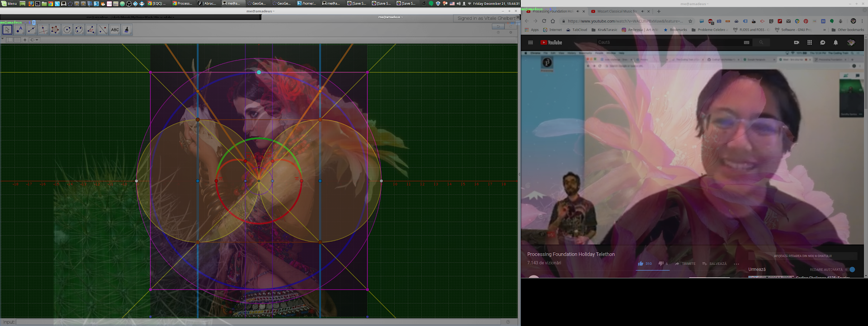
Task: Select the Line through two points tool
Action: tap(31, 30)
